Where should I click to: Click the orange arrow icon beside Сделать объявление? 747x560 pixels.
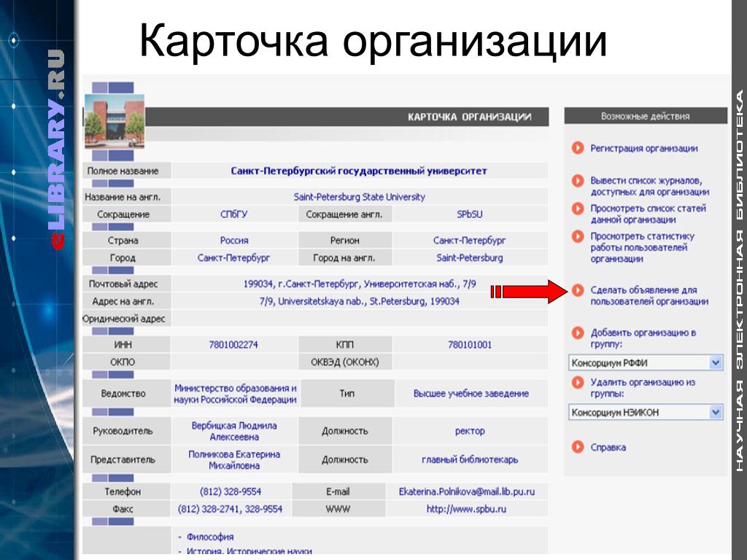(x=578, y=290)
